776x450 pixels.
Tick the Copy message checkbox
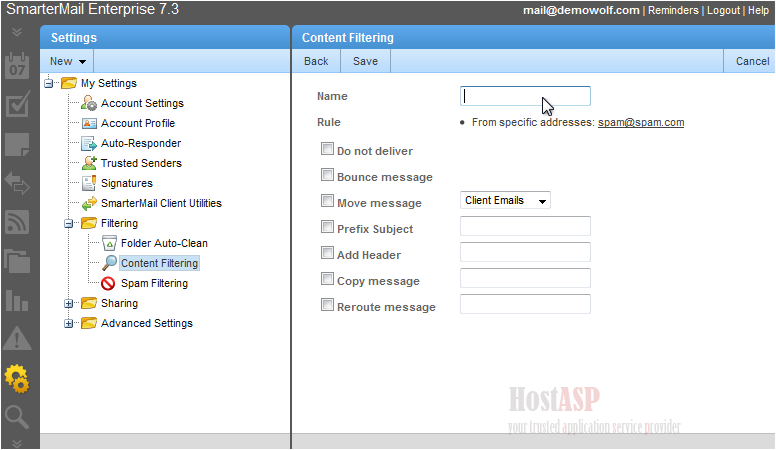(327, 279)
